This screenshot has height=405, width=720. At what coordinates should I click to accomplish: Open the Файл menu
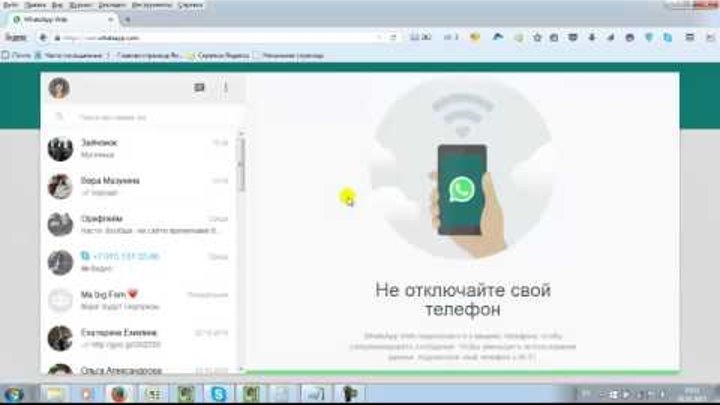click(11, 5)
